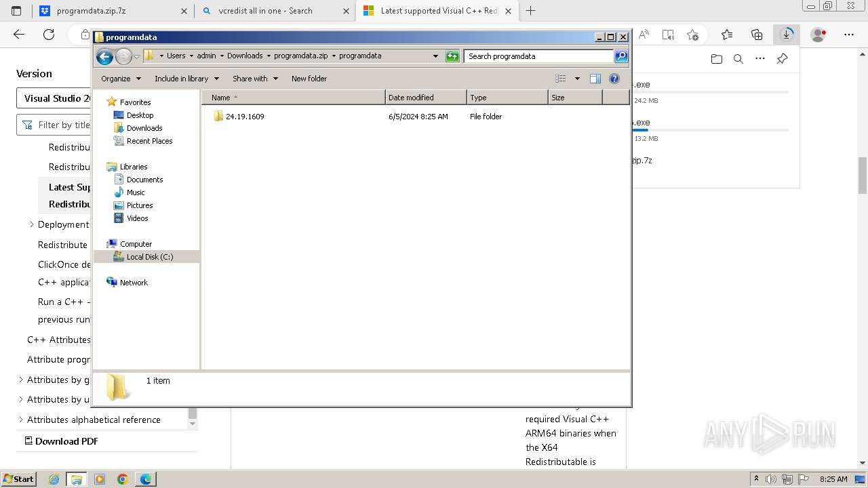Image resolution: width=868 pixels, height=488 pixels.
Task: Open the Include in library menu
Action: (x=186, y=79)
